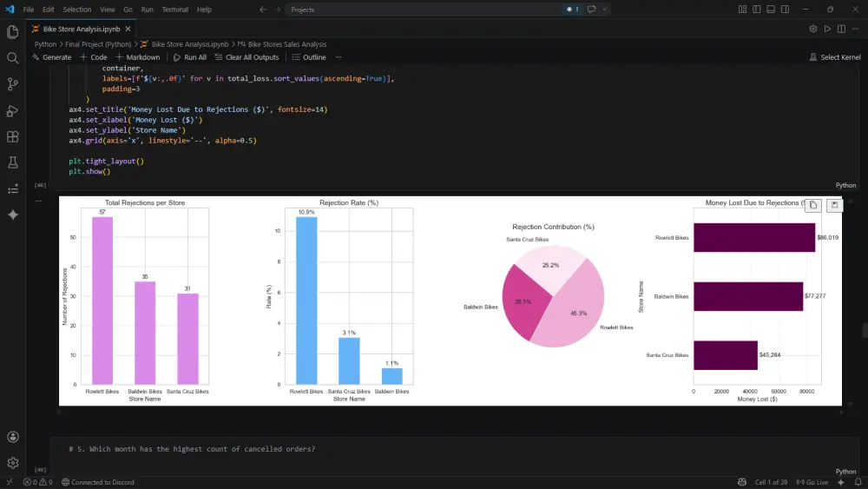Open the Help menu
The width and height of the screenshot is (868, 489).
click(204, 10)
